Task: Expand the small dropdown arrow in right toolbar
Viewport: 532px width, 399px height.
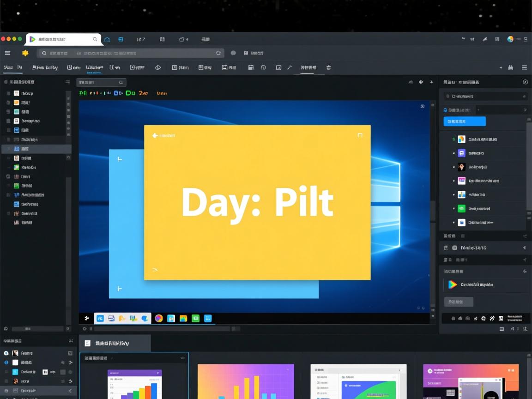Action: (x=501, y=67)
